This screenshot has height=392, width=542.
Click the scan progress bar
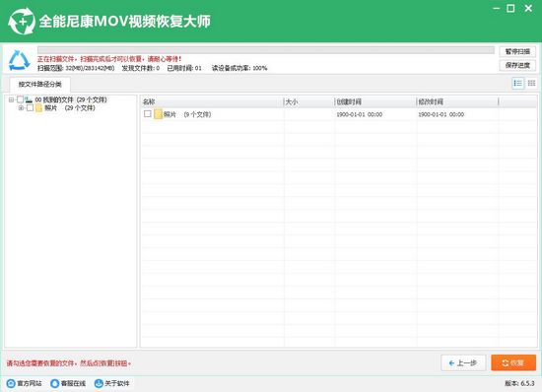pos(266,50)
